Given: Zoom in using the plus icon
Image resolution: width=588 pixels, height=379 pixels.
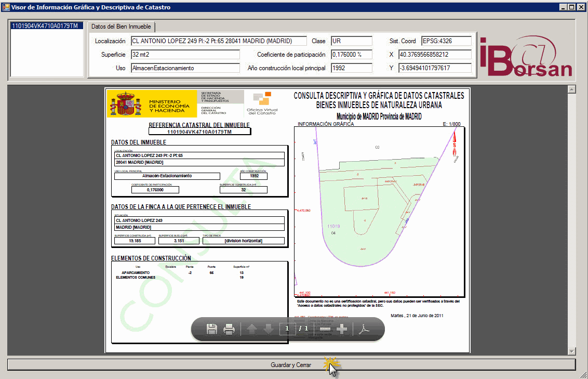Looking at the screenshot, I should [x=342, y=329].
